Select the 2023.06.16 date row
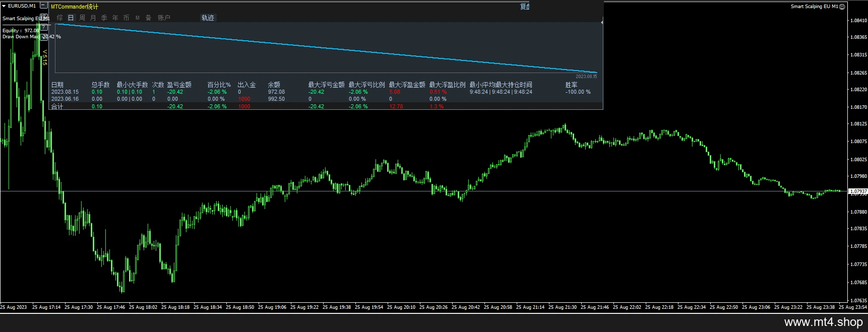 65,99
